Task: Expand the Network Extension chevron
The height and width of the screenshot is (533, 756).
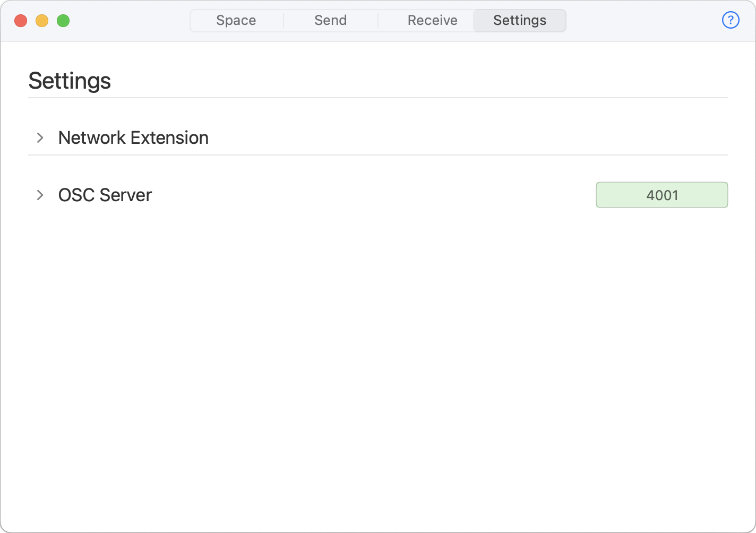Action: (x=40, y=138)
